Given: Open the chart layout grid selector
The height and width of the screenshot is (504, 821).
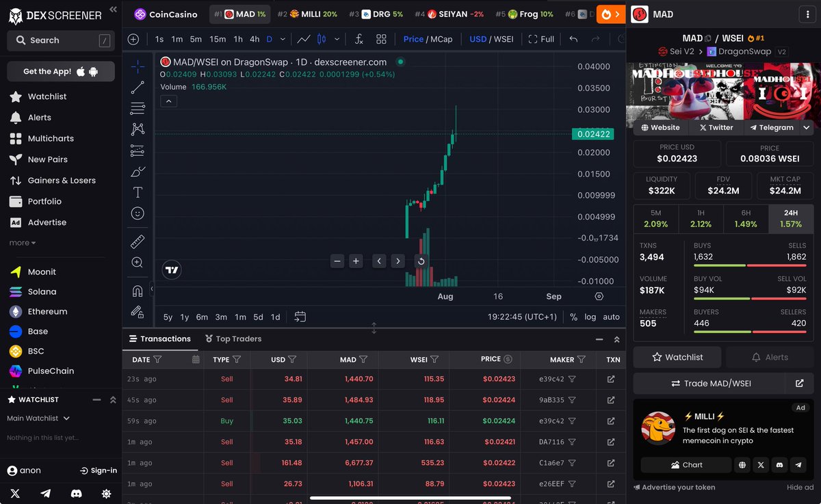Looking at the screenshot, I should [381, 39].
